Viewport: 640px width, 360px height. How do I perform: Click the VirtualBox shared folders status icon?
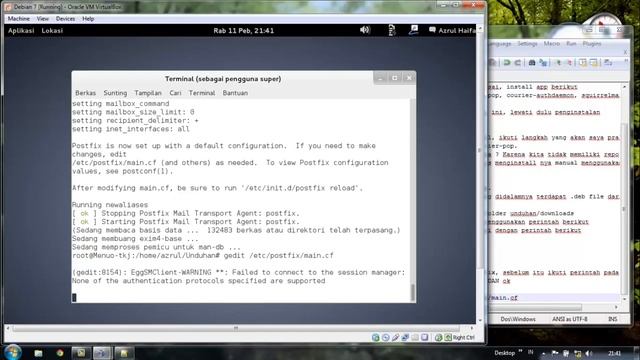click(415, 338)
